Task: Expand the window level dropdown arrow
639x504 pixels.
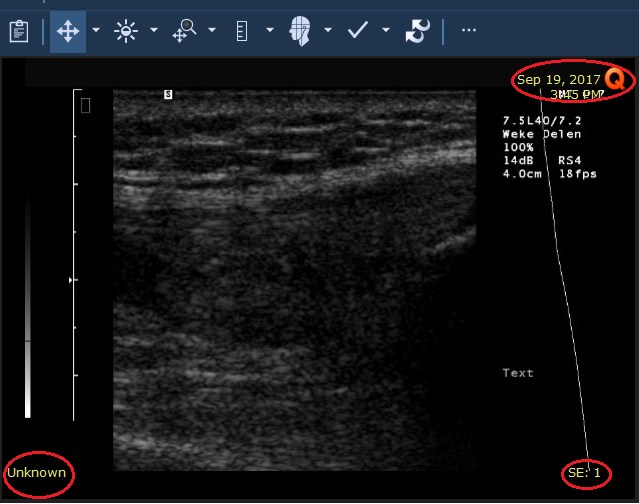Action: (x=153, y=31)
